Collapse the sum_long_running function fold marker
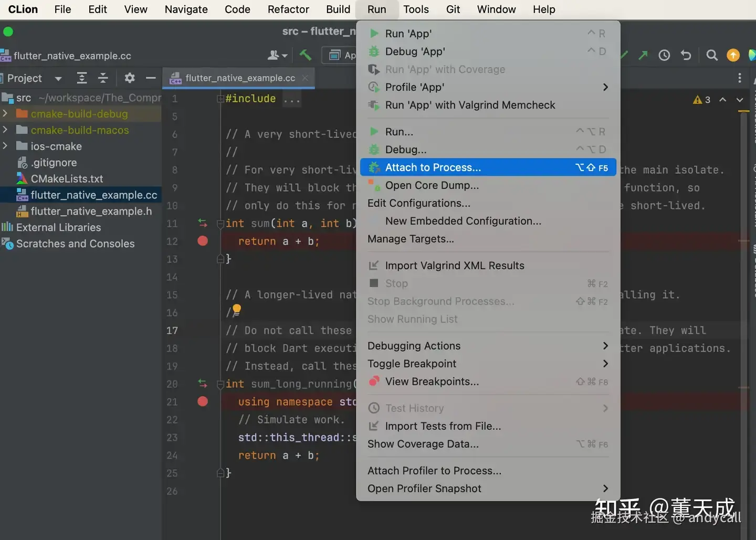Image resolution: width=756 pixels, height=540 pixels. coord(220,385)
